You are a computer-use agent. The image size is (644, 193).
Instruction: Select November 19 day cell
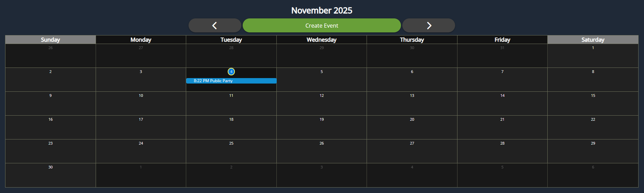(321, 127)
